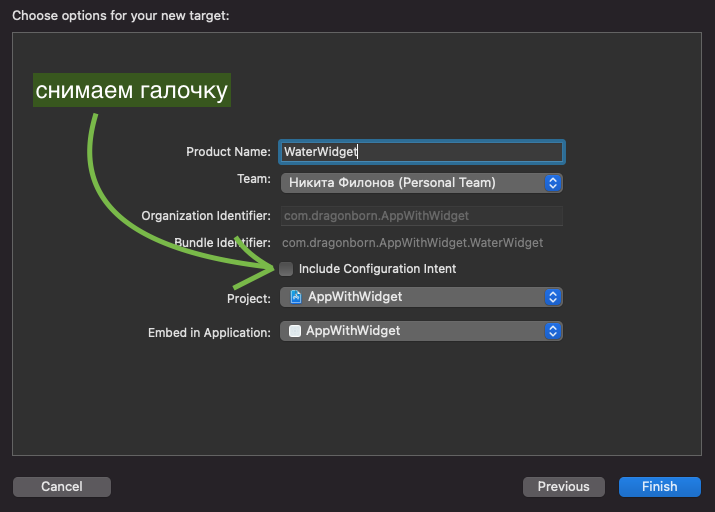This screenshot has height=512, width=715.
Task: Click the blue chevron arrows on Team popup
Action: click(552, 183)
